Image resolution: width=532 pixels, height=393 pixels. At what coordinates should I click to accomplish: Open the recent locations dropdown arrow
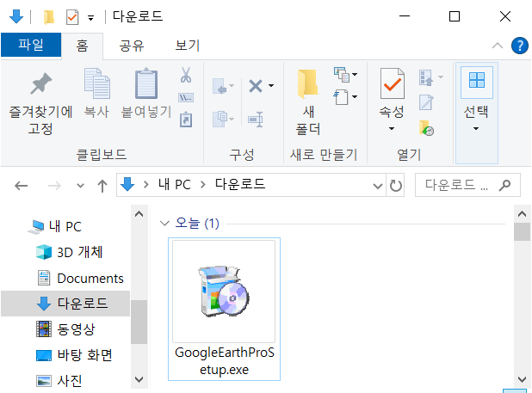[x=80, y=185]
